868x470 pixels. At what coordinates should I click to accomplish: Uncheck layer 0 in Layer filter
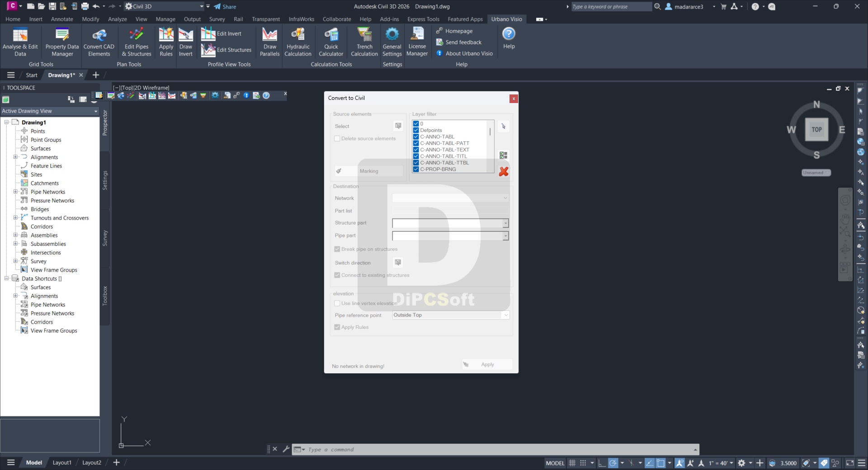point(416,124)
